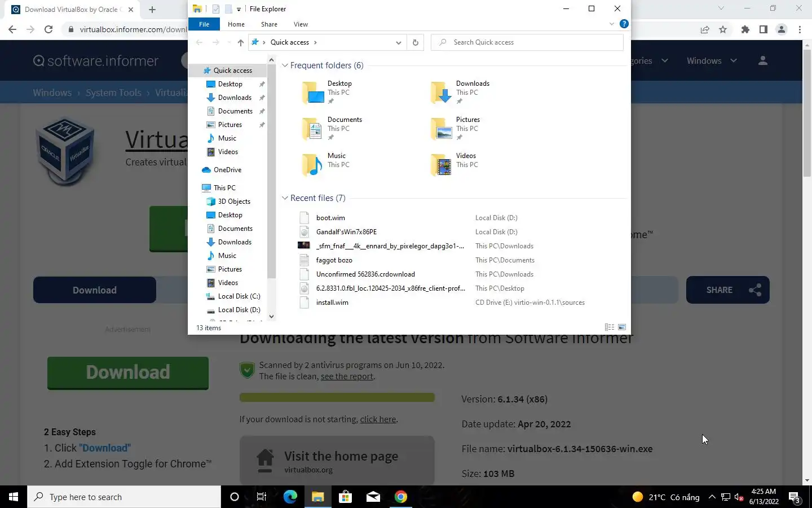Viewport: 812px width, 508px height.
Task: Open a new Chrome tab
Action: [152, 10]
